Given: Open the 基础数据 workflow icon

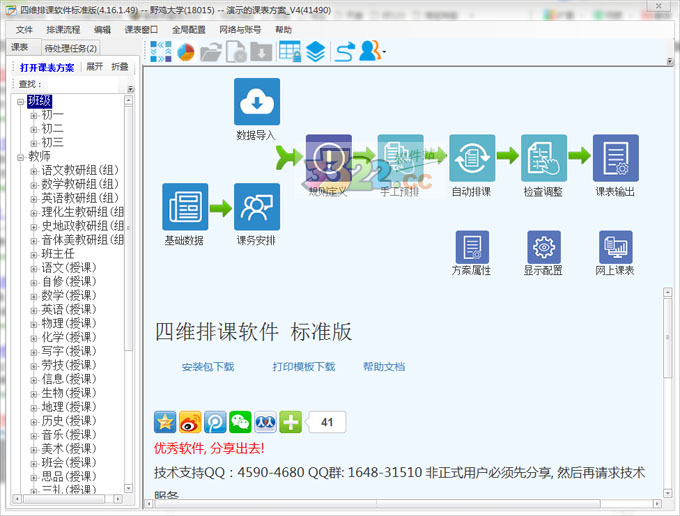Looking at the screenshot, I should coord(185,207).
